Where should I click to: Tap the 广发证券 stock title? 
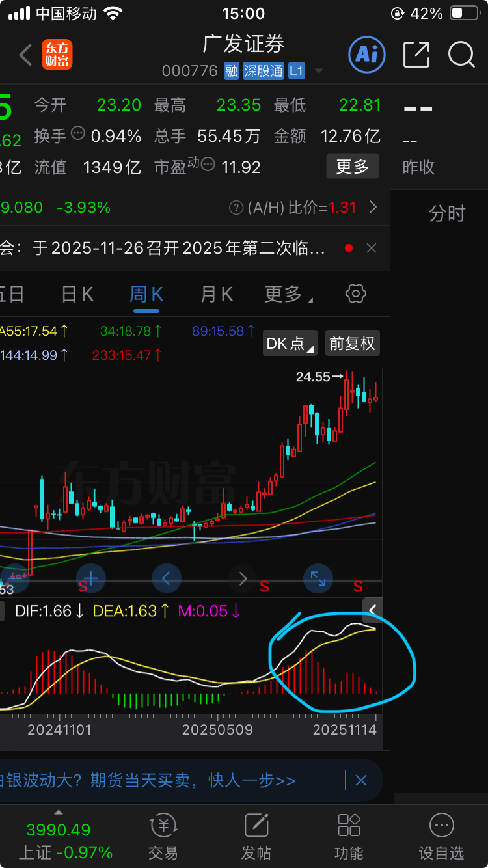click(244, 44)
